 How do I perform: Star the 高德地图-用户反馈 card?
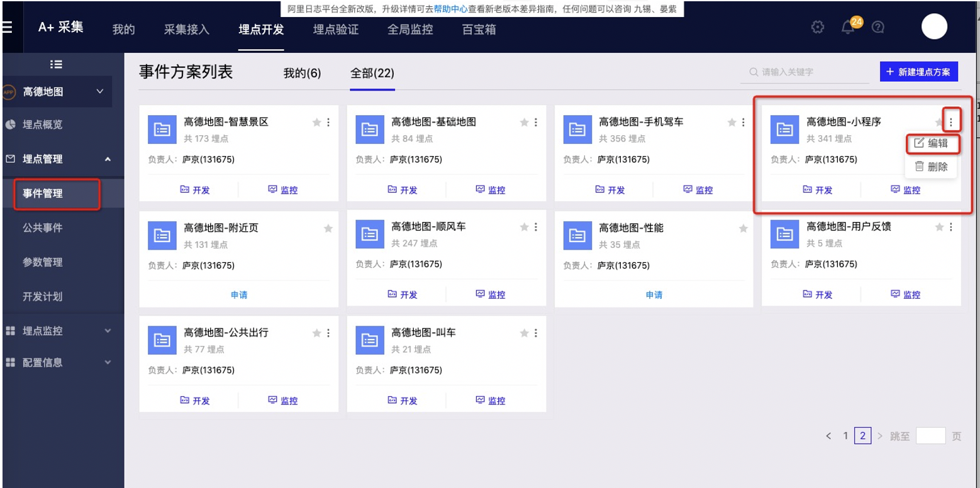(x=940, y=227)
